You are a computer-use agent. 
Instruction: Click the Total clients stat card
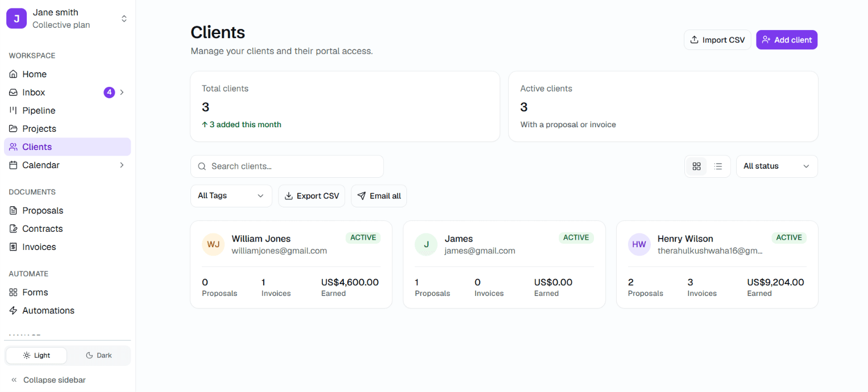(x=345, y=106)
